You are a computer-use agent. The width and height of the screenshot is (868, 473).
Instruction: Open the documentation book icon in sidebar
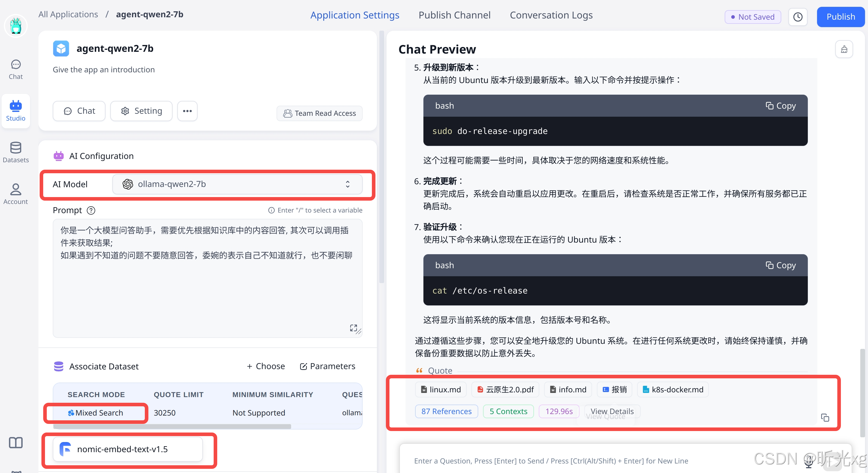click(15, 442)
